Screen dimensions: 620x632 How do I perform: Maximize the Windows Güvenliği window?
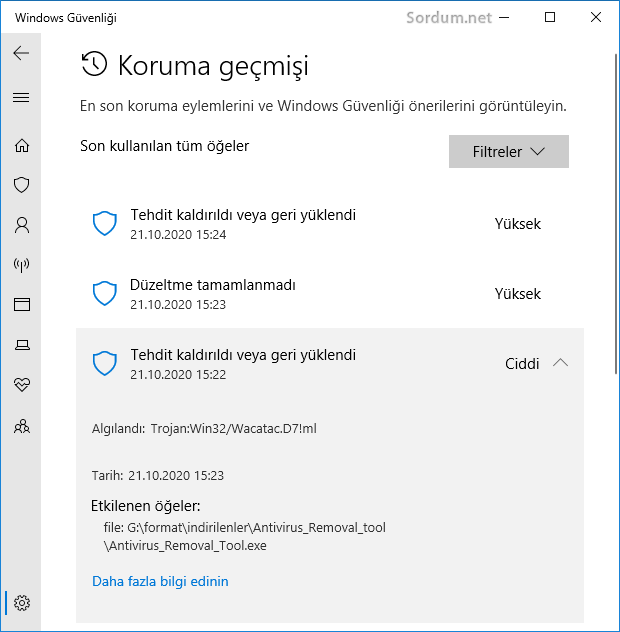click(550, 17)
